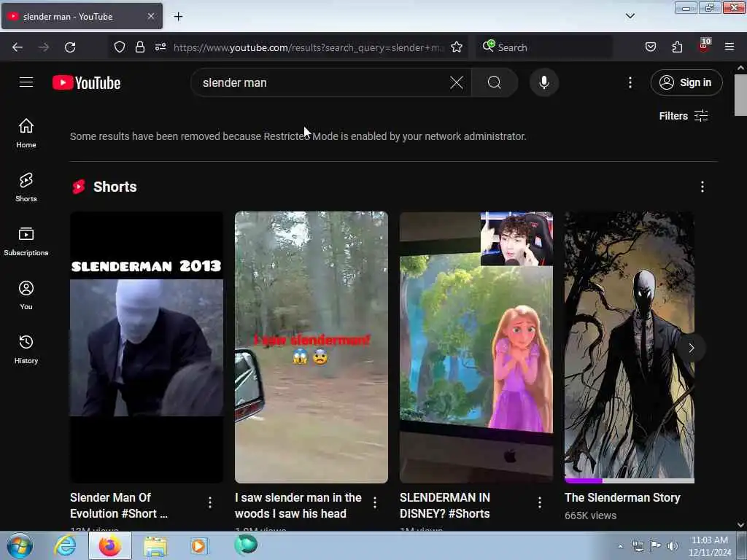This screenshot has height=560, width=747.
Task: Click the green round taskbar app icon
Action: pos(246,545)
